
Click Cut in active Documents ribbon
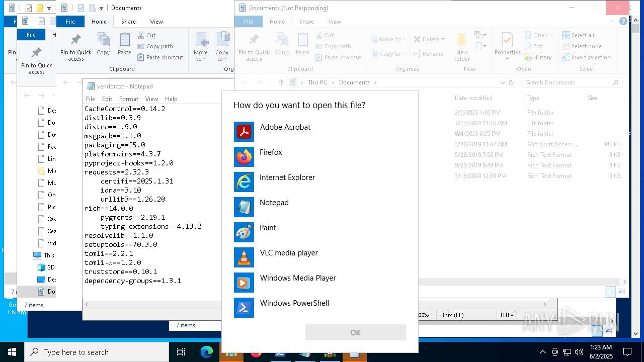(146, 35)
